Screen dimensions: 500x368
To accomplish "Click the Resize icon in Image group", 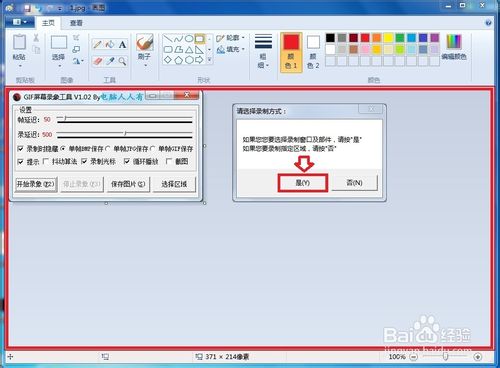I will tap(76, 49).
